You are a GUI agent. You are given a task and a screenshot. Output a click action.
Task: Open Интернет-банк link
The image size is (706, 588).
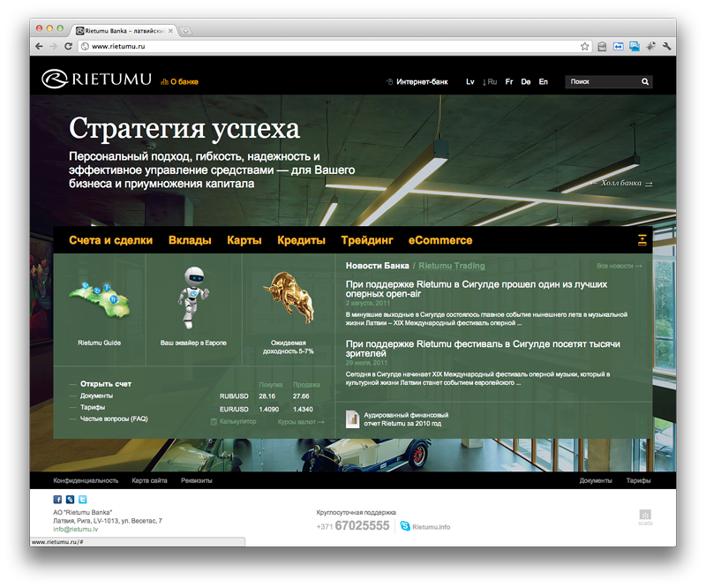pyautogui.click(x=417, y=81)
